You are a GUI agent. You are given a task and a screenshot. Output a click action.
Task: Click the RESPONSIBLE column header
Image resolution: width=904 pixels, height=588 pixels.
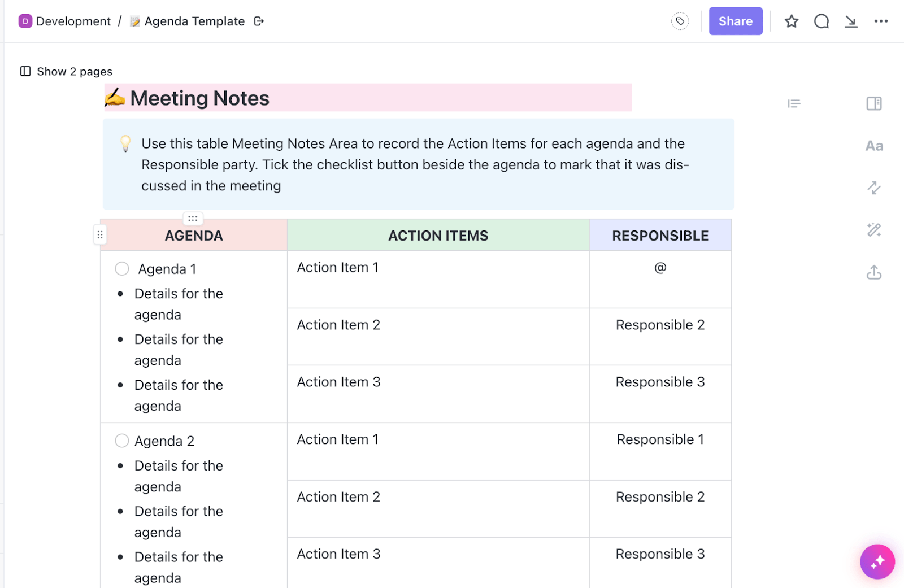point(660,236)
